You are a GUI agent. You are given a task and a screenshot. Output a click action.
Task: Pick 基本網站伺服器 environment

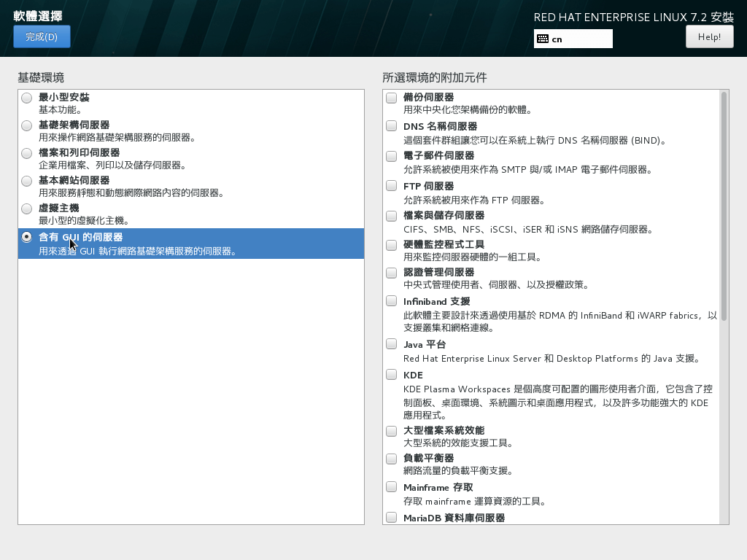(27, 181)
